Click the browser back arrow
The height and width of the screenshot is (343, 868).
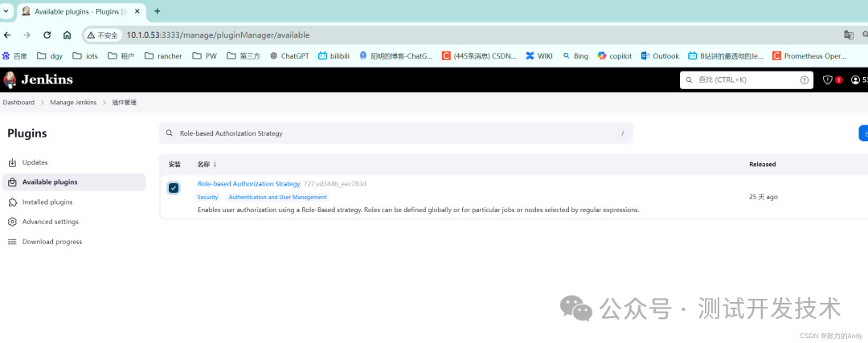click(x=7, y=35)
